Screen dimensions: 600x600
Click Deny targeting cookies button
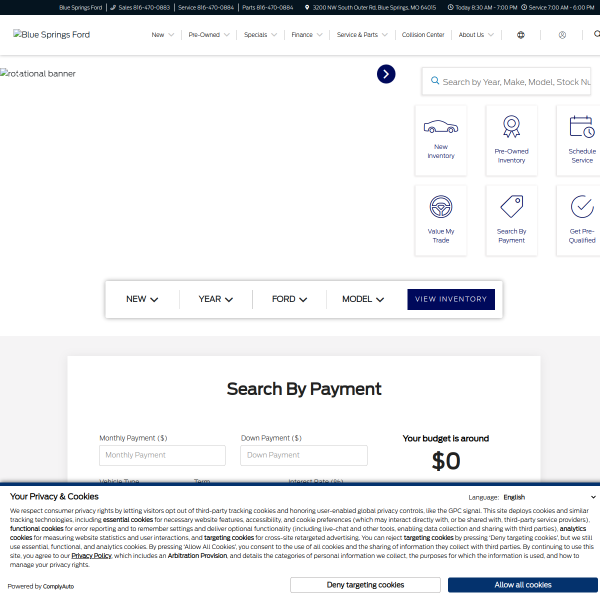coord(365,585)
